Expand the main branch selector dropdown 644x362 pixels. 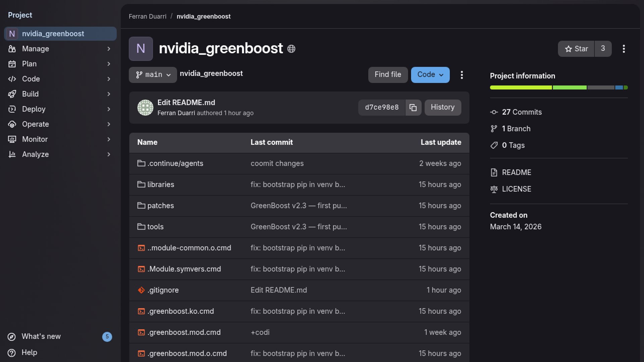point(153,75)
